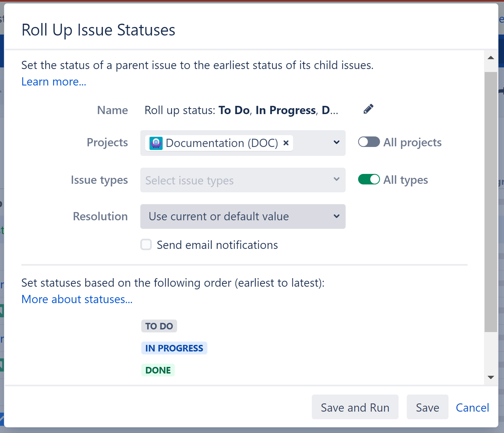Click the pencil icon to edit the name
Image resolution: width=504 pixels, height=433 pixels.
[x=368, y=109]
